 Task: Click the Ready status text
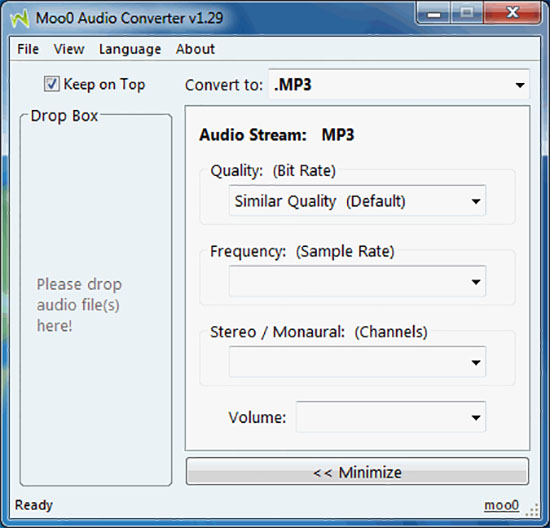(x=34, y=505)
